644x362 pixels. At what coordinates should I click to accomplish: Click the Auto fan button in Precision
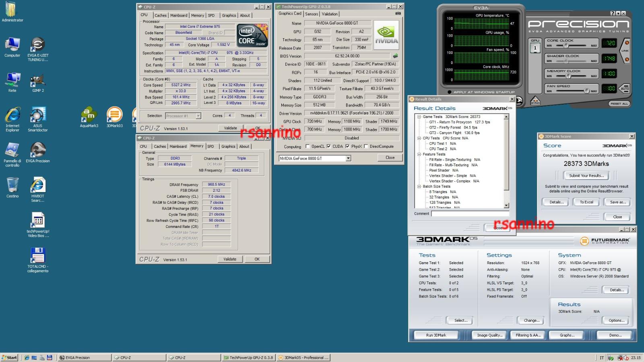pyautogui.click(x=625, y=89)
